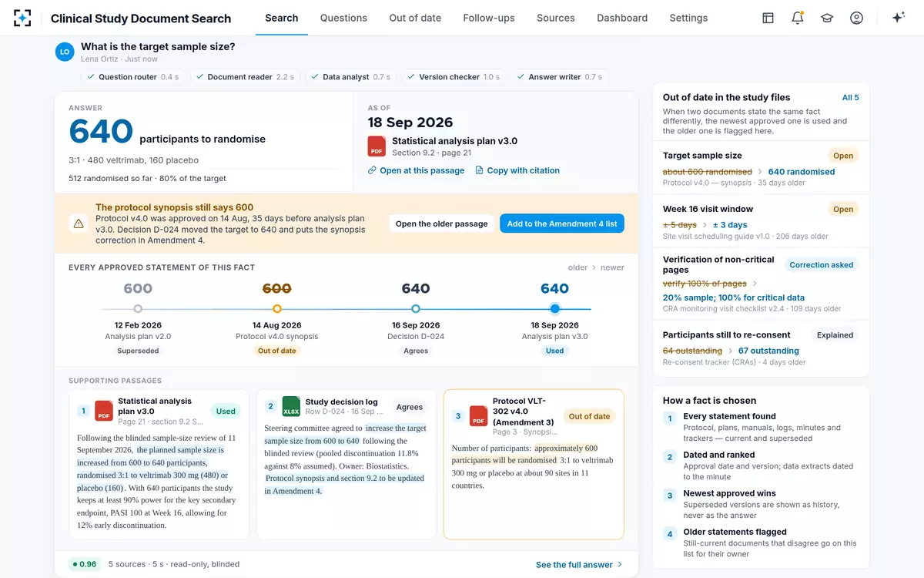Open user profile icon
The height and width of the screenshot is (578, 924).
[856, 18]
